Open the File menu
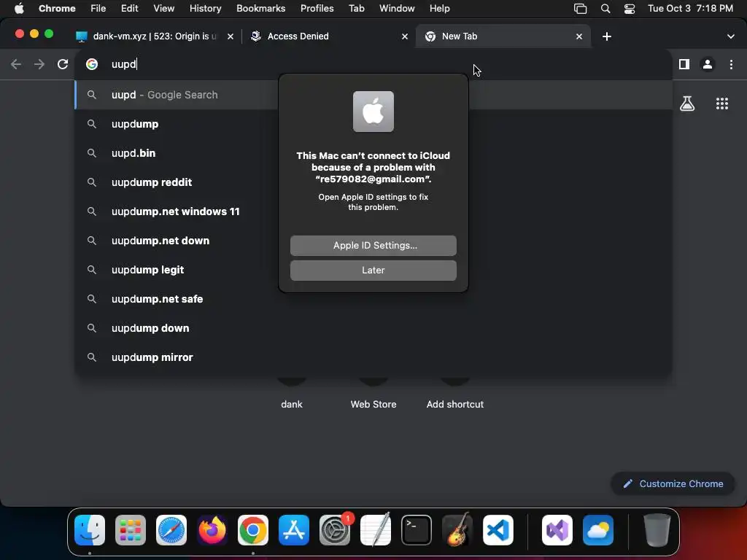Viewport: 747px width, 560px height. (98, 9)
